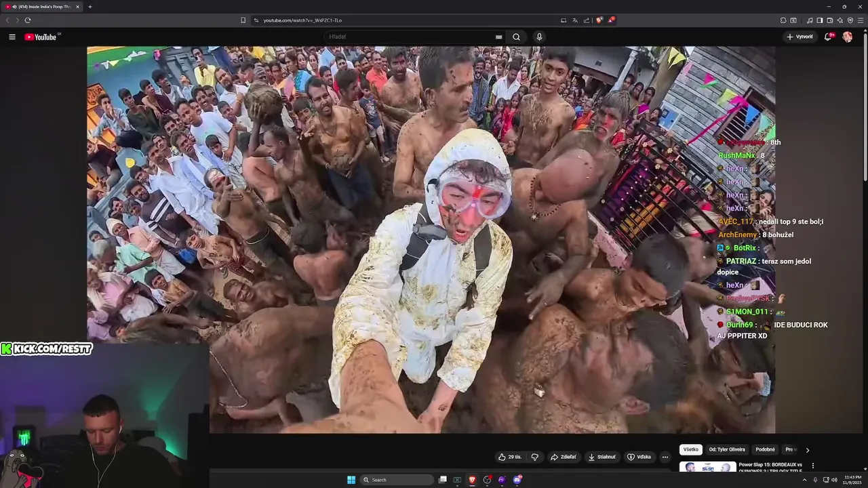Click the Vytvoriť create button
The image size is (868, 488).
(800, 37)
